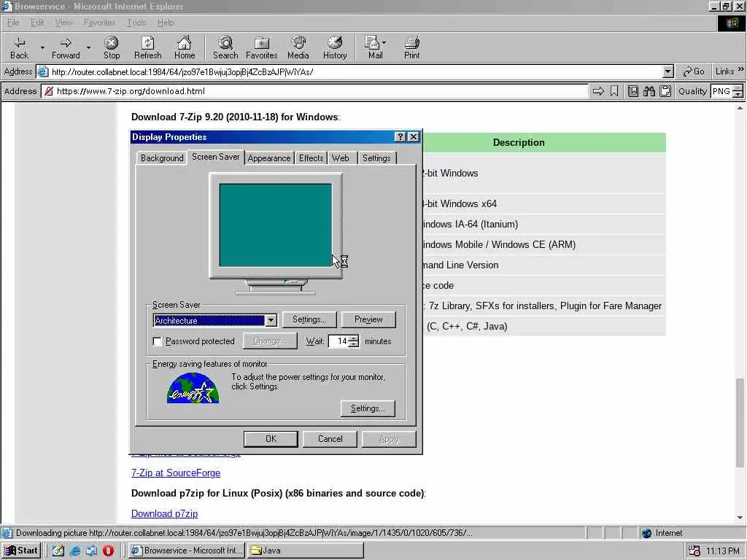This screenshot has width=747, height=560.
Task: Click OK in Display Properties
Action: 271,439
